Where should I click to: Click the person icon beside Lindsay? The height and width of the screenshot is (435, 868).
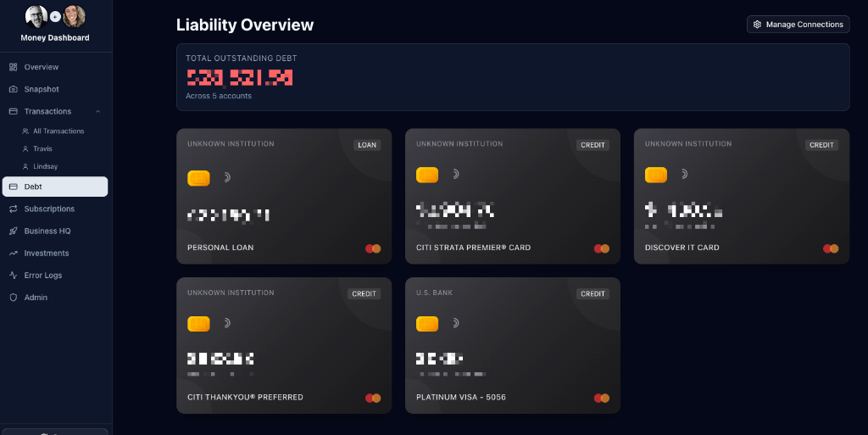tap(25, 166)
